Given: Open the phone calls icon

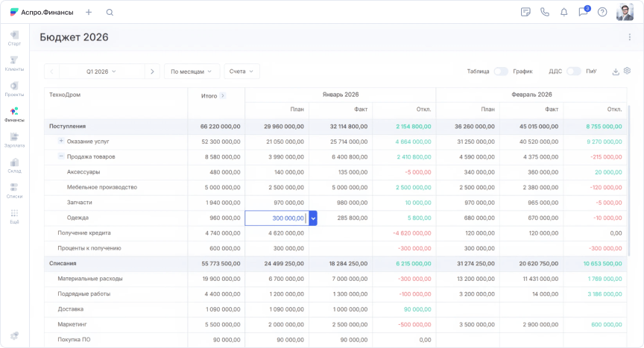Looking at the screenshot, I should [x=545, y=13].
